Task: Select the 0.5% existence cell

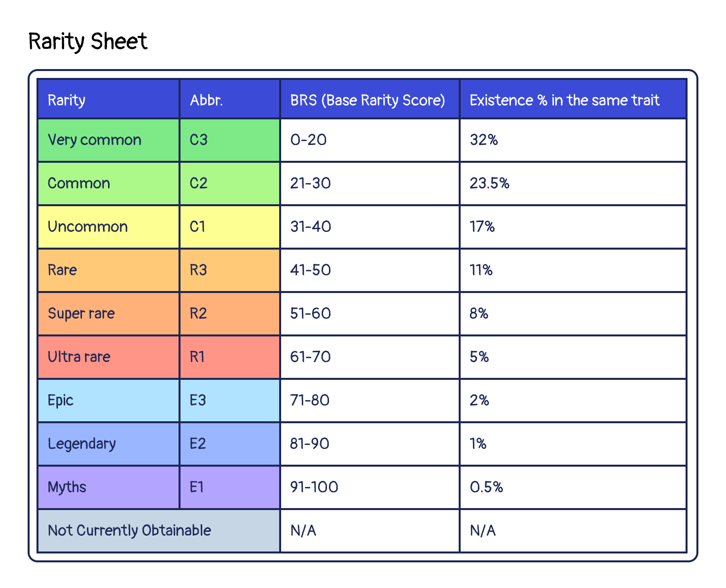Action: tap(573, 487)
